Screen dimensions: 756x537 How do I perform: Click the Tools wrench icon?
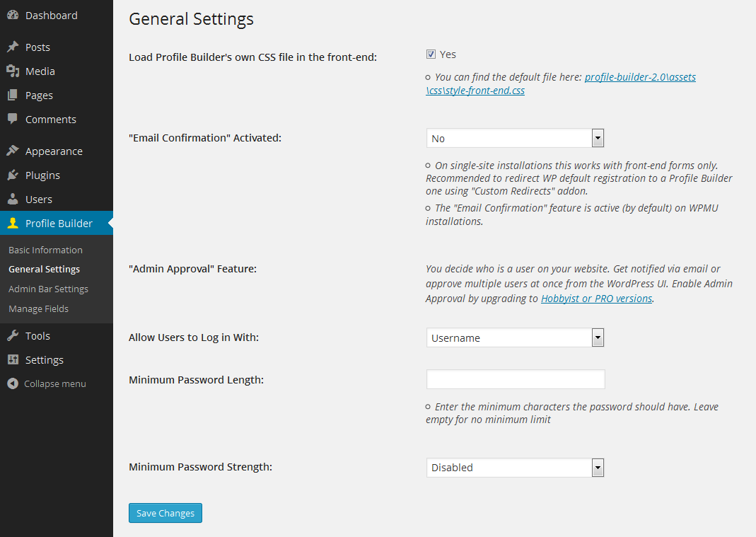pyautogui.click(x=13, y=335)
